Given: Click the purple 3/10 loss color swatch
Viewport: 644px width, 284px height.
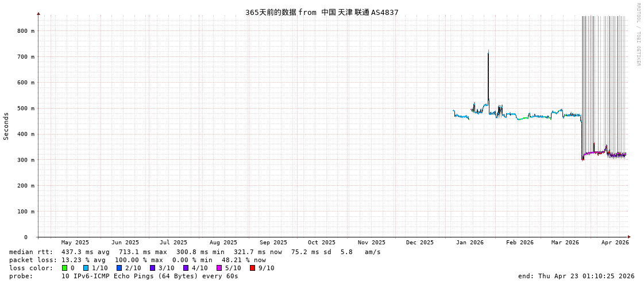Looking at the screenshot, I should 152,268.
